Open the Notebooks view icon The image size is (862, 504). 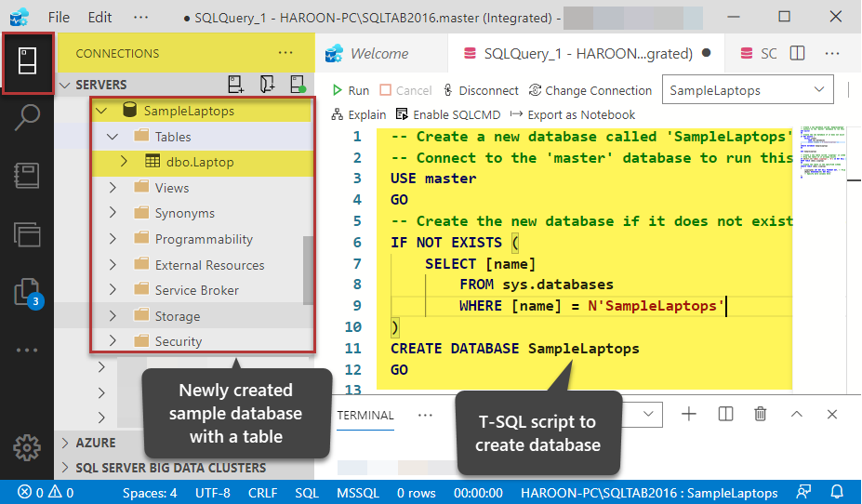tap(27, 176)
